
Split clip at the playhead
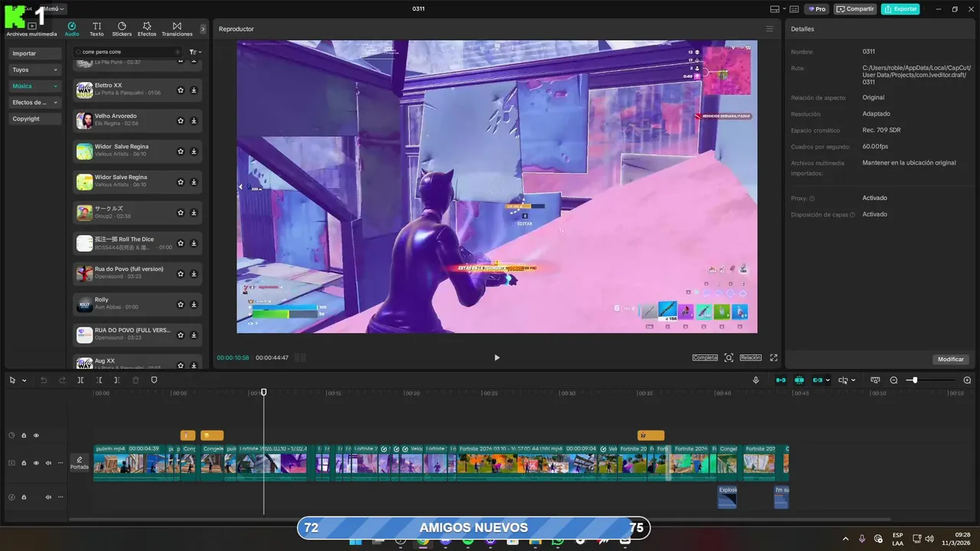[x=80, y=380]
